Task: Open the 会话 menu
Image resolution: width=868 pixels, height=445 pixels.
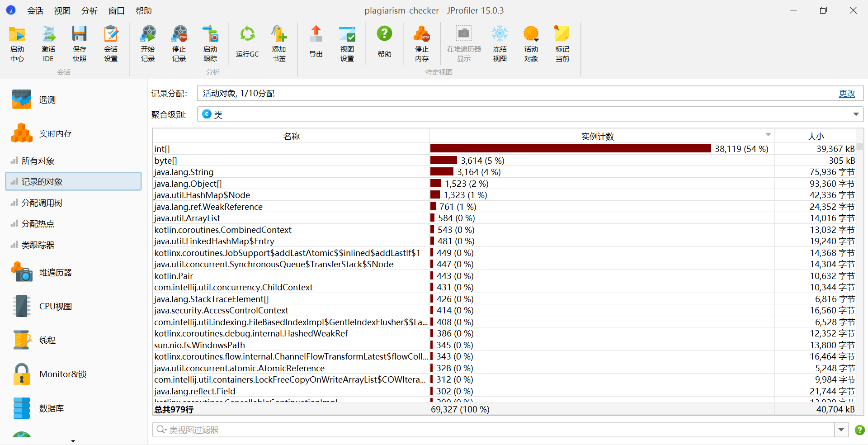Action: pyautogui.click(x=35, y=10)
